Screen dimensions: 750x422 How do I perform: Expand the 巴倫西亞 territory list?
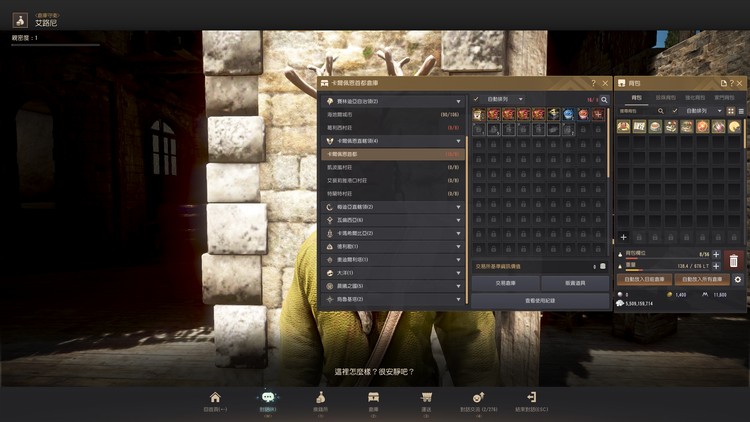click(x=459, y=220)
